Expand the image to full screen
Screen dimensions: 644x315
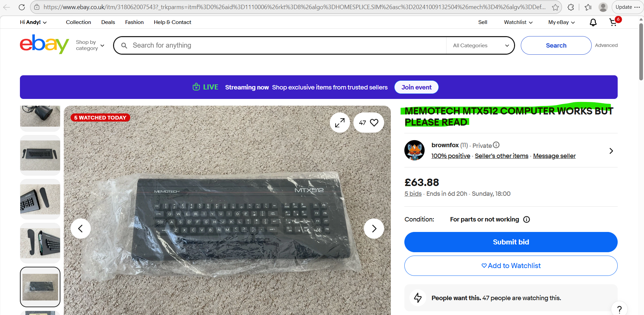340,123
